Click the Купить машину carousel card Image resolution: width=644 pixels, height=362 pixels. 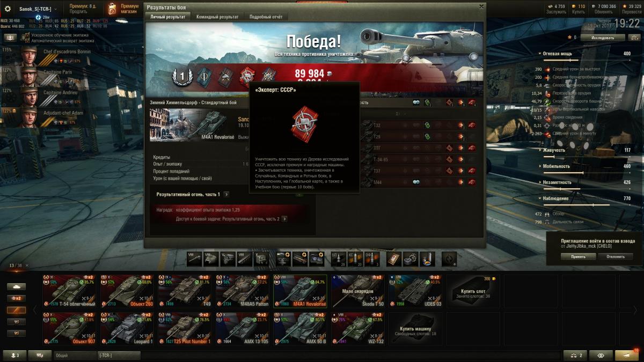point(416,328)
